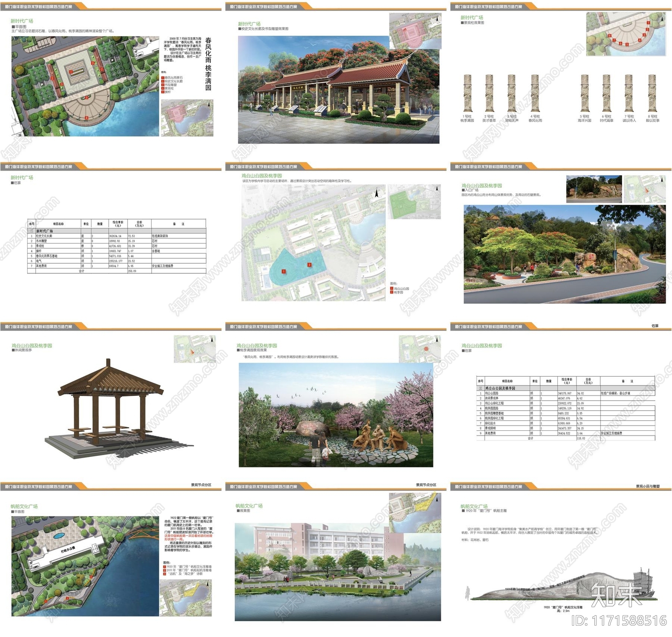The height and width of the screenshot is (637, 672).
Task: Click the vertical calligraphy text 春风化雨 桃李满园
Action: (x=208, y=64)
